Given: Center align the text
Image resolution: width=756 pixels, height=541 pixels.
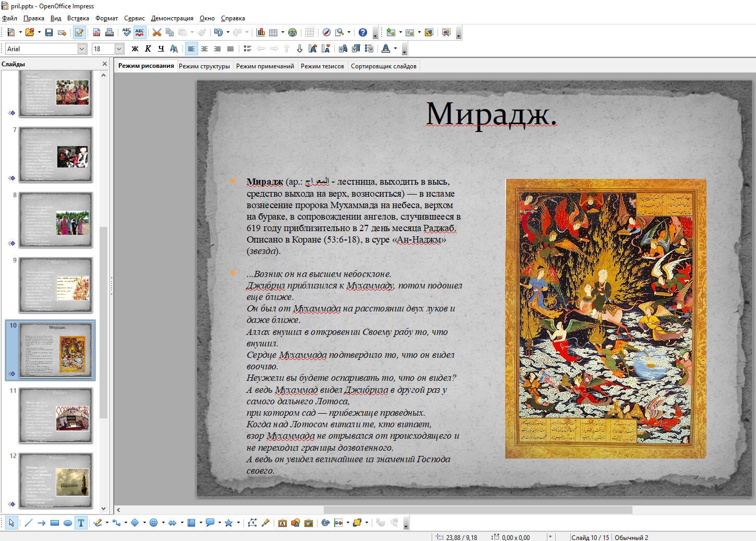Looking at the screenshot, I should pos(204,49).
